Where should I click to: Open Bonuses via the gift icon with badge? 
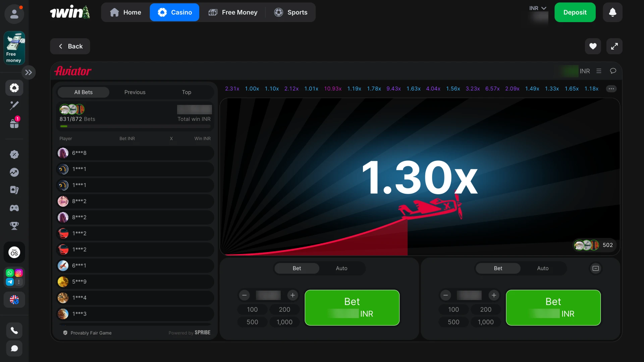coord(14,123)
